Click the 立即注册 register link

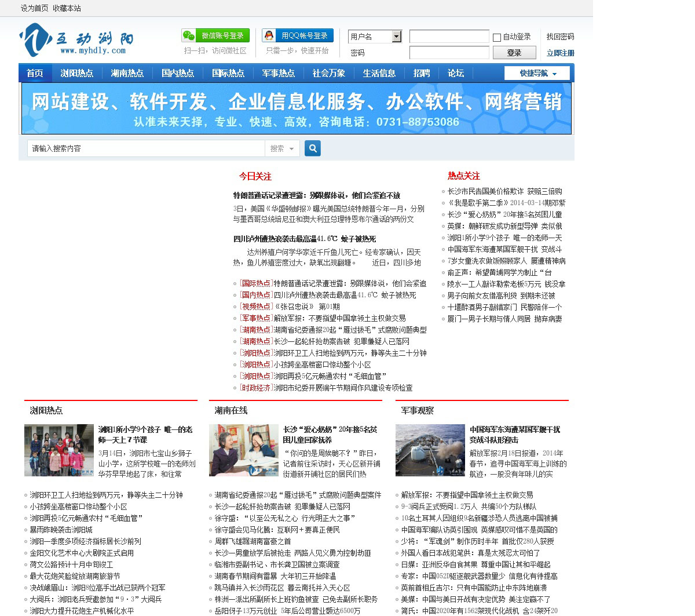[560, 53]
